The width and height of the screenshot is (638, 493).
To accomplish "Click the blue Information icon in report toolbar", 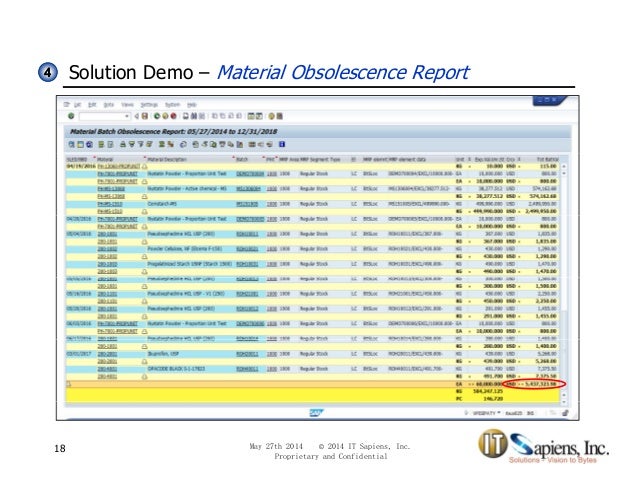I will [282, 144].
